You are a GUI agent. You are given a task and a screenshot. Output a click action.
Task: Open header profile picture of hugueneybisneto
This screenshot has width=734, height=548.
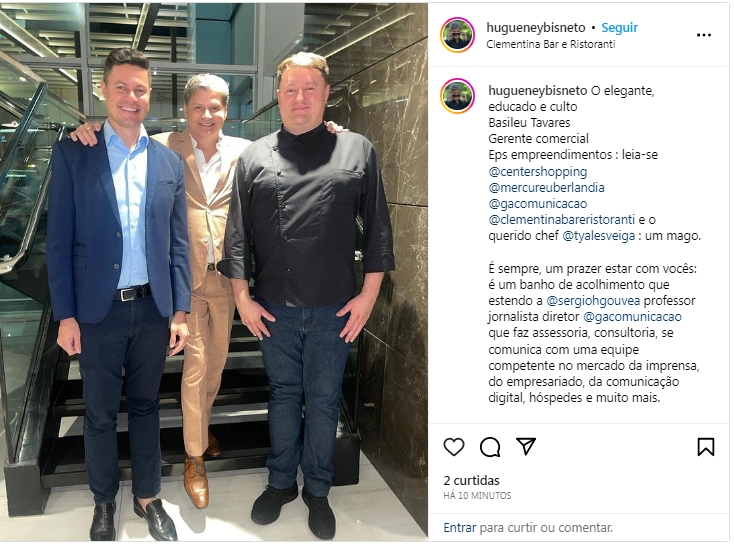click(x=457, y=35)
